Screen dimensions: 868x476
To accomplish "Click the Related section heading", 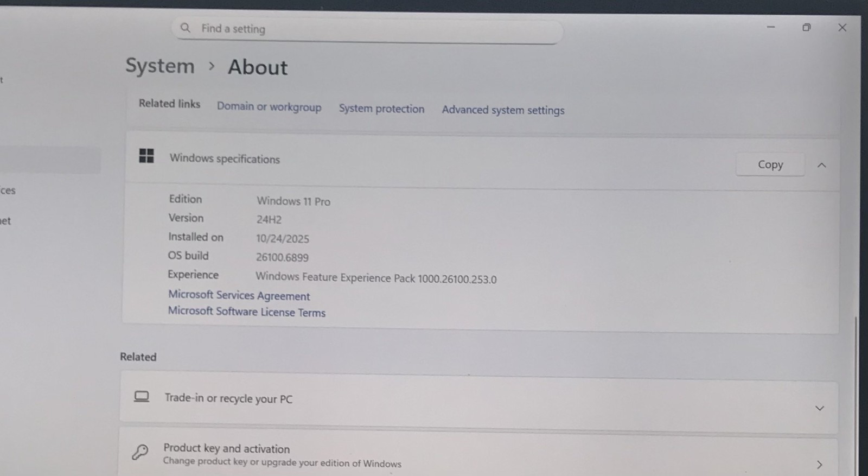I will point(138,357).
